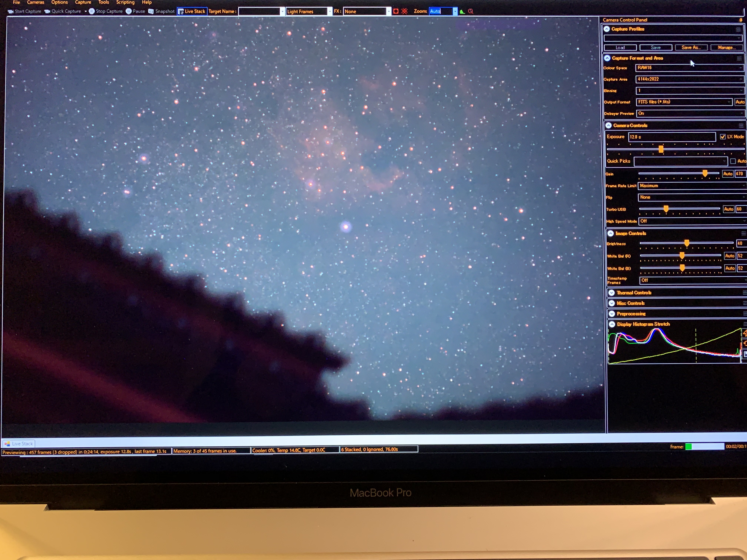This screenshot has width=747, height=560.
Task: Click the green image histogram icon
Action: [462, 11]
